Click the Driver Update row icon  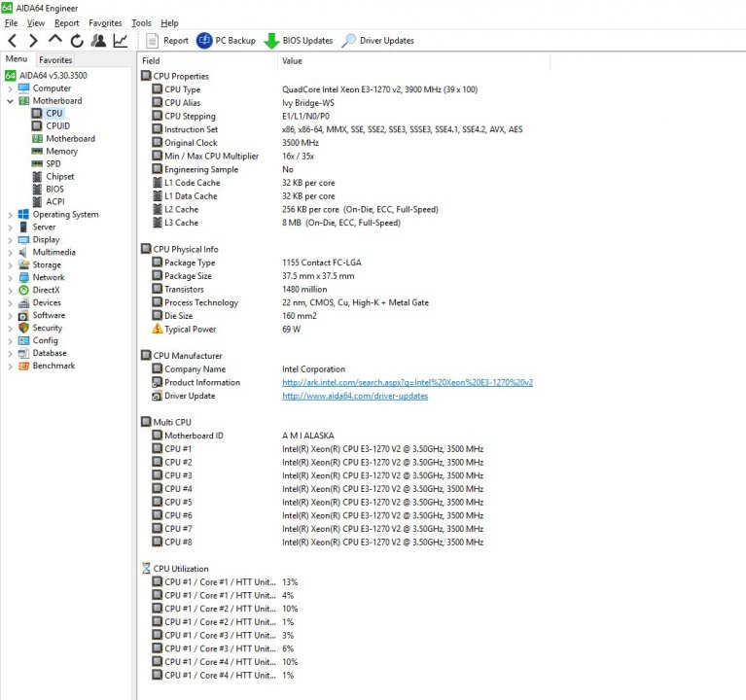[x=157, y=396]
